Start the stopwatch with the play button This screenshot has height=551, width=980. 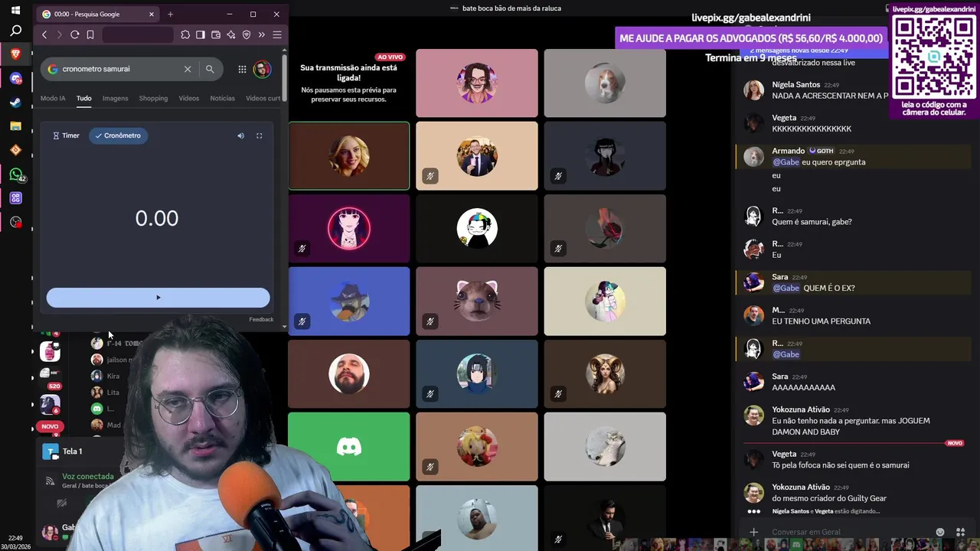pyautogui.click(x=158, y=298)
